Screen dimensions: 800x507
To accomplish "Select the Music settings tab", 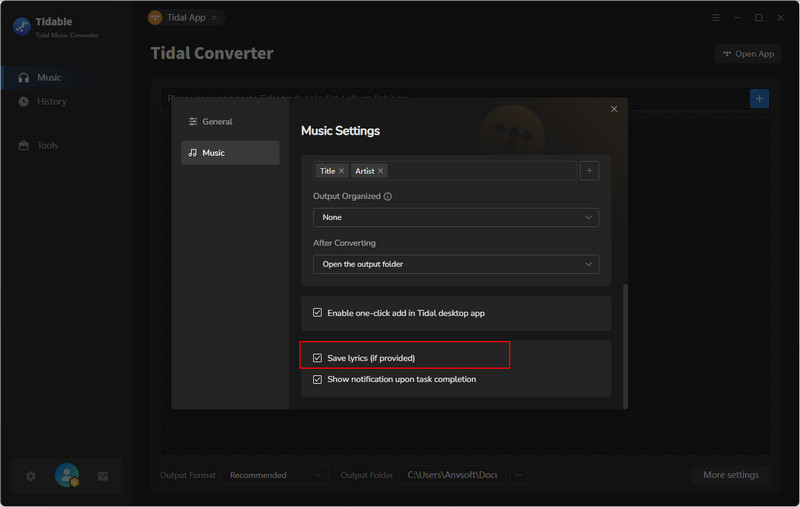I will [230, 153].
